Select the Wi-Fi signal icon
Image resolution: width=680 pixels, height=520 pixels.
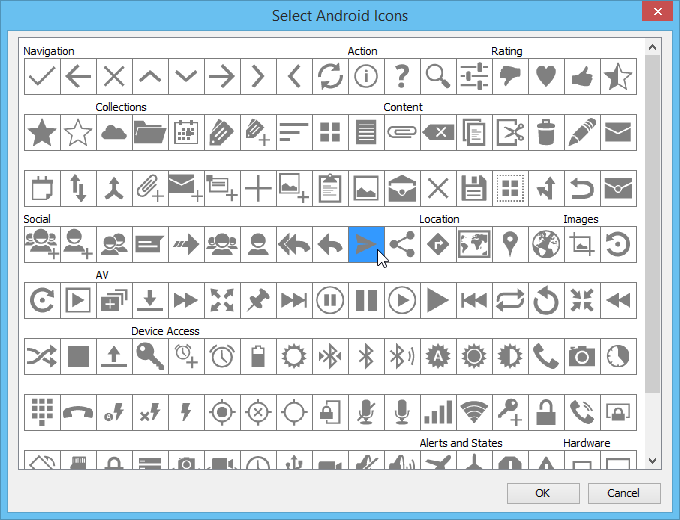tap(474, 412)
